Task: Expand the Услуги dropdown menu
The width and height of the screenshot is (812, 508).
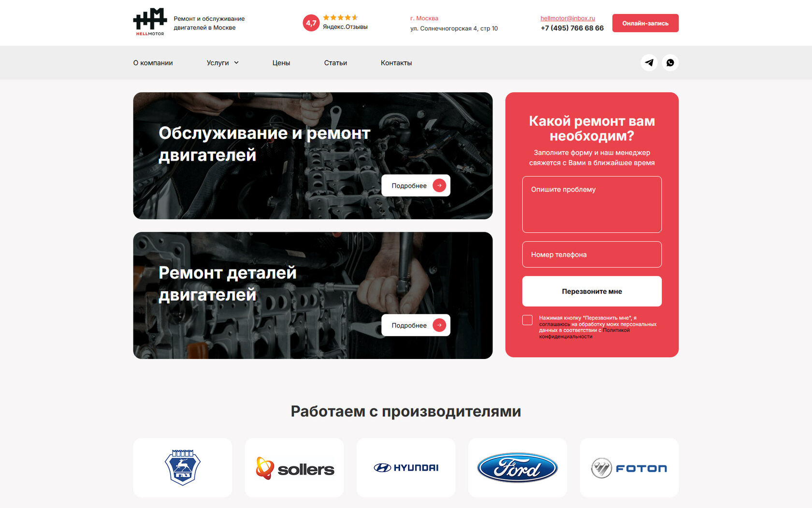Action: [x=223, y=63]
